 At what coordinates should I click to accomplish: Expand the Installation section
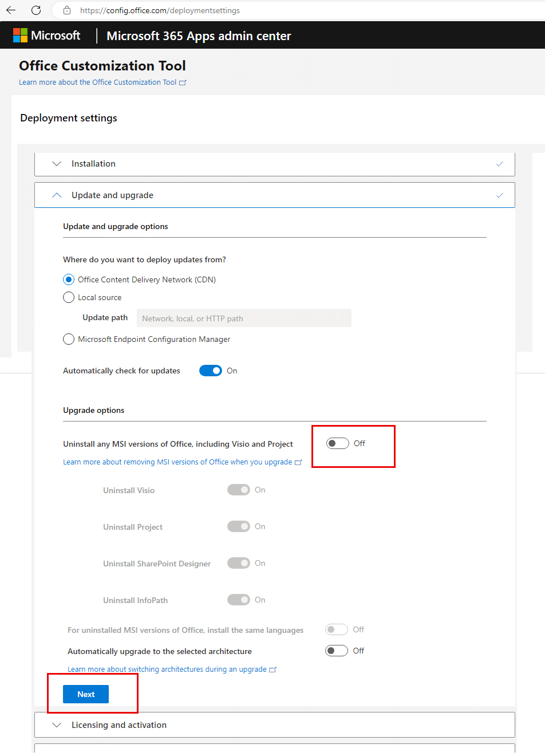[x=57, y=164]
